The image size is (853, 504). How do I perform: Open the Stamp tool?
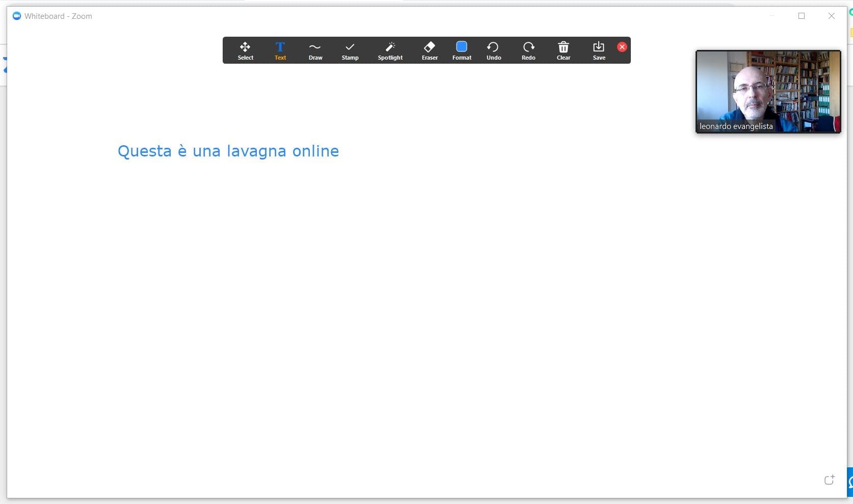tap(350, 50)
